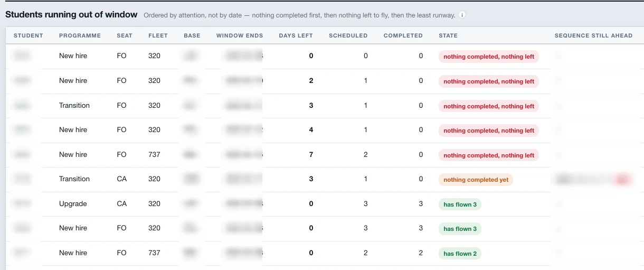Image resolution: width=644 pixels, height=270 pixels.
Task: Sort the table by Window Ends
Action: 236,35
